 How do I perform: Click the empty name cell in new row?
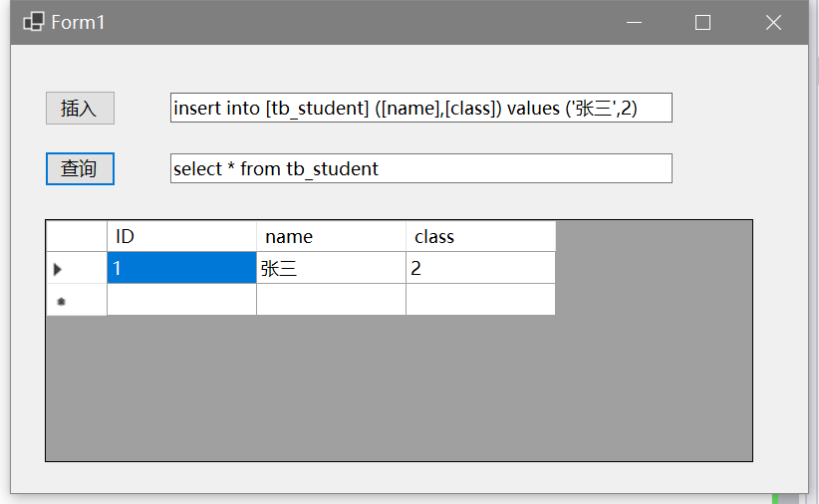point(331,300)
